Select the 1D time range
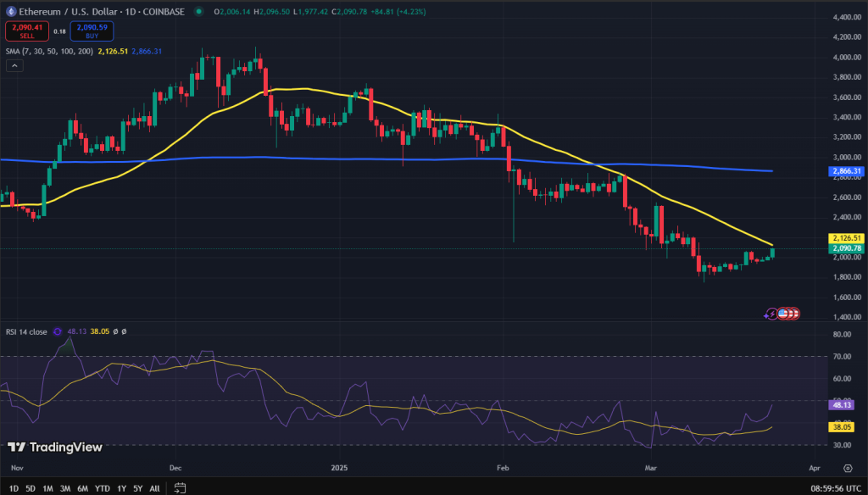Image resolution: width=868 pixels, height=495 pixels. [x=14, y=488]
